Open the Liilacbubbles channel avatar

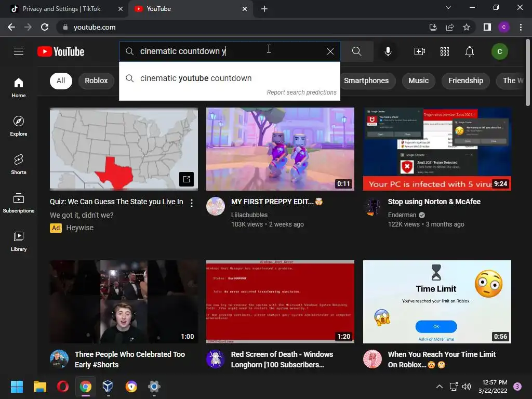[x=216, y=206]
